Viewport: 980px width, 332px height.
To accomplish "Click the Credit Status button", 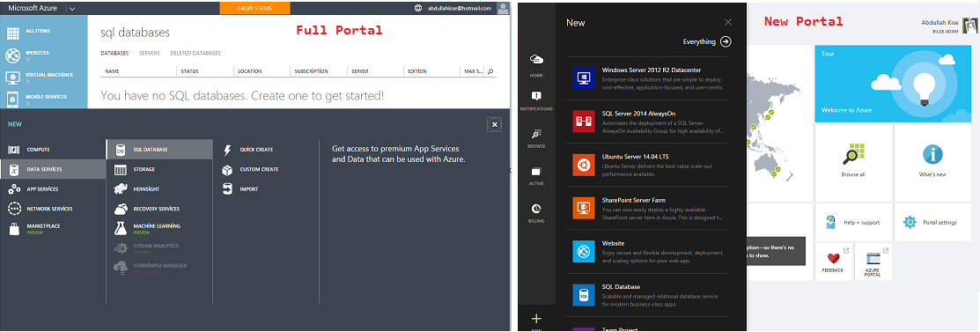I will coord(255,9).
